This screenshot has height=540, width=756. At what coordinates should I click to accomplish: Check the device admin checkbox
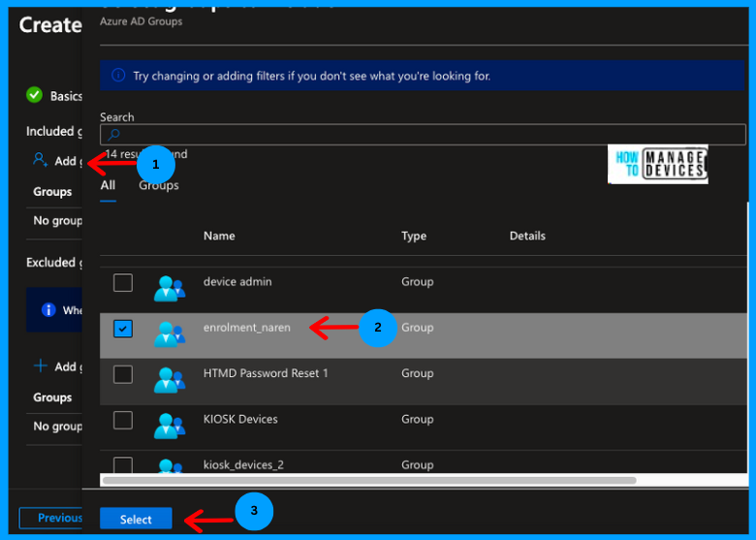(x=123, y=283)
